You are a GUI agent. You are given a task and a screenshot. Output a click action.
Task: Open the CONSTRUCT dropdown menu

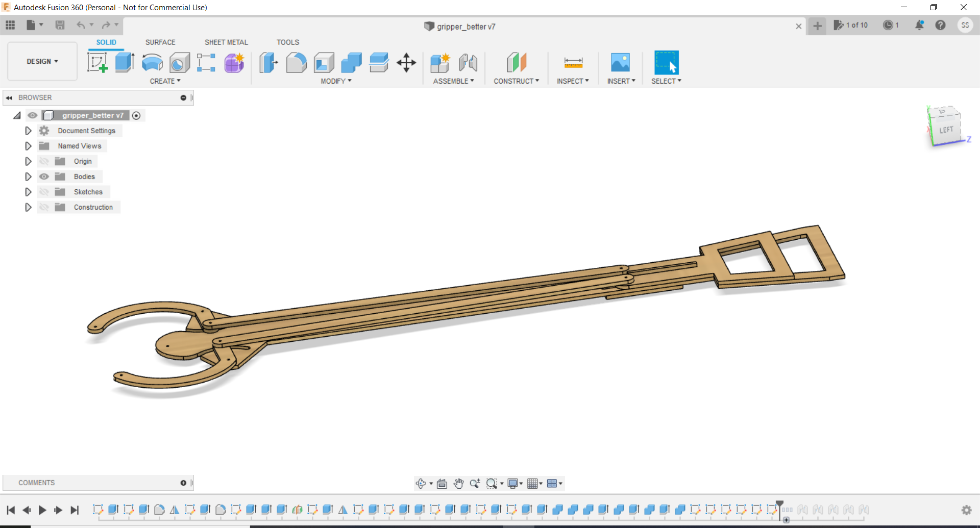click(516, 81)
